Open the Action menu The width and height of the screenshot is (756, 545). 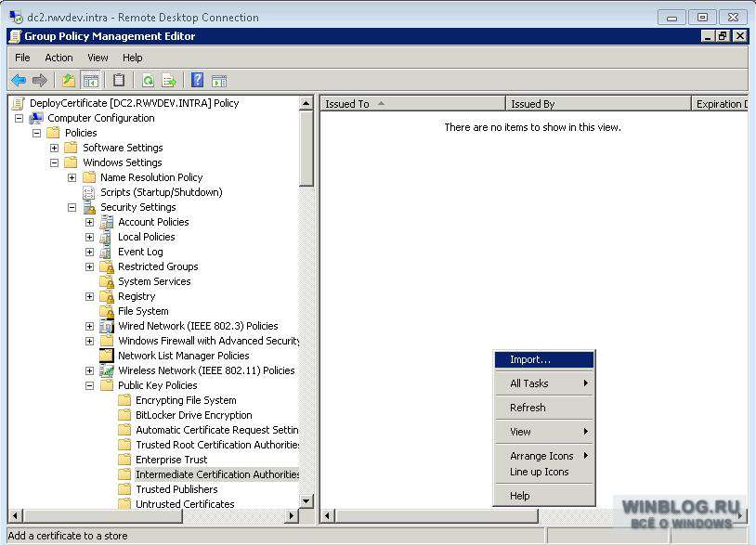(x=59, y=58)
